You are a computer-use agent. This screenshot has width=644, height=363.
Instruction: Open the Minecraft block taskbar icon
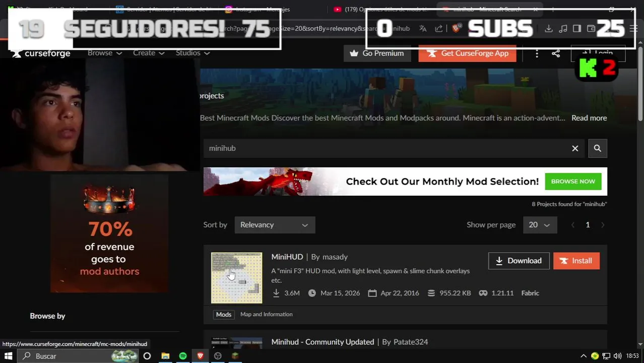pyautogui.click(x=235, y=356)
